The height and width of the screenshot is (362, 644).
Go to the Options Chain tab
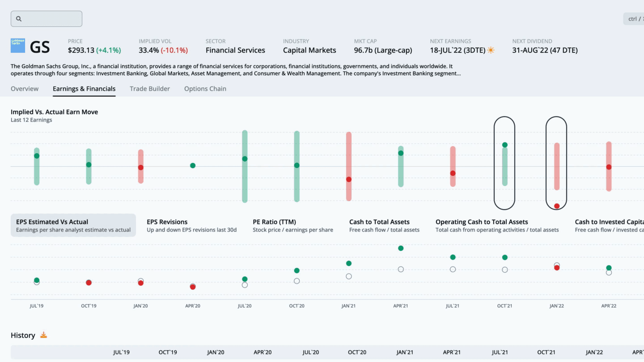[205, 88]
